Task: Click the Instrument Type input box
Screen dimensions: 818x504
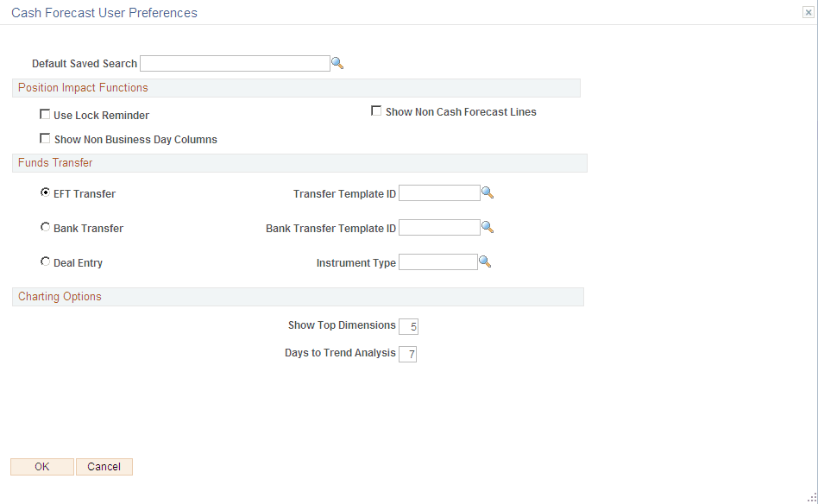Action: tap(437, 261)
